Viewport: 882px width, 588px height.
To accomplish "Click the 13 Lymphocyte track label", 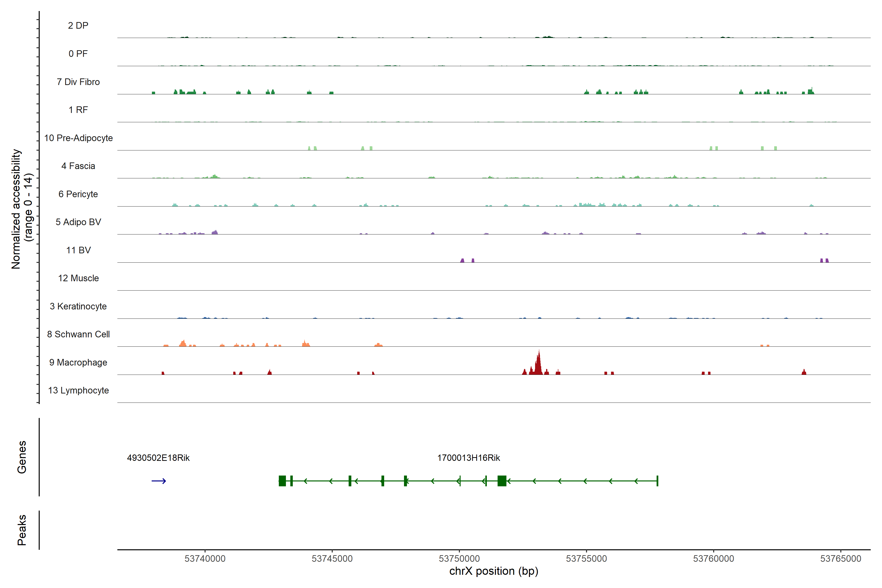I will 78,390.
